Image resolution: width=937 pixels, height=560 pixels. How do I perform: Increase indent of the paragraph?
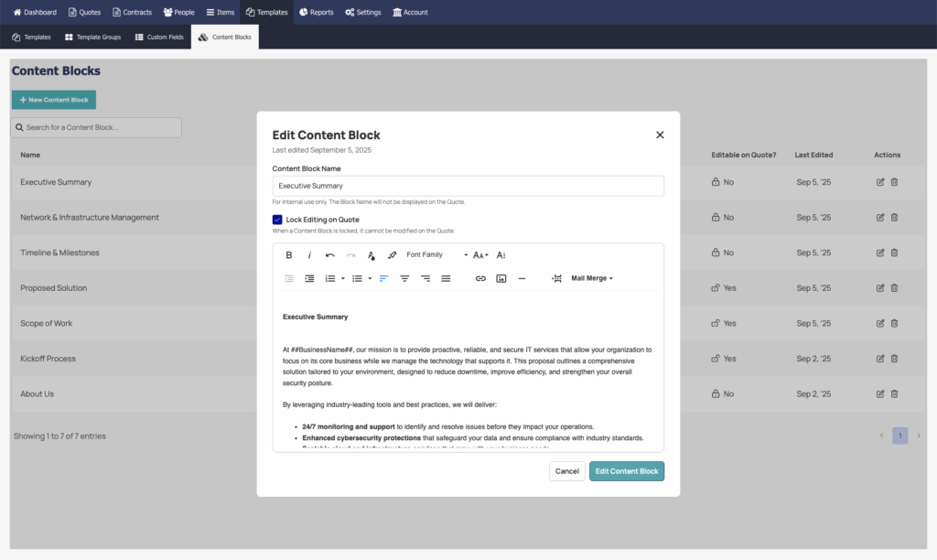point(309,278)
